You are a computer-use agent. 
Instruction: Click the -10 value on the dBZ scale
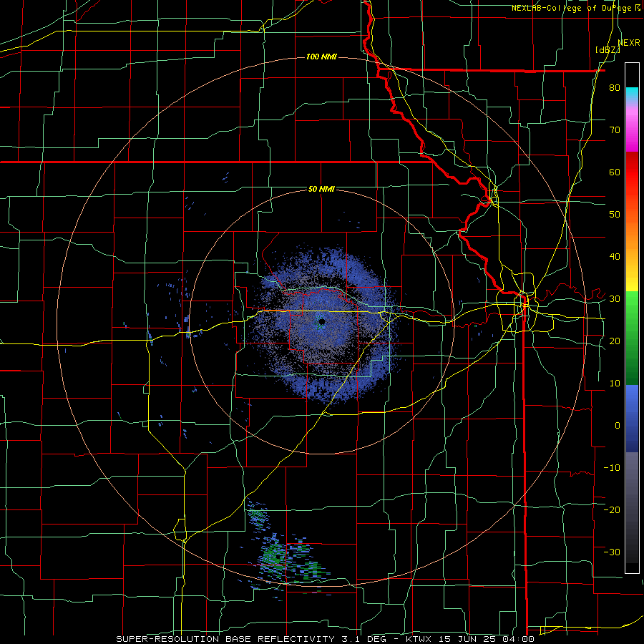click(612, 468)
